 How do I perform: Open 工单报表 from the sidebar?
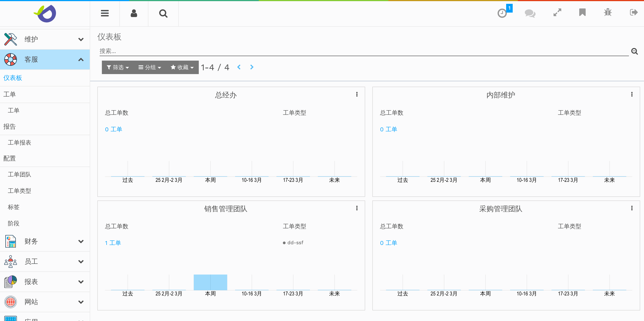point(20,143)
